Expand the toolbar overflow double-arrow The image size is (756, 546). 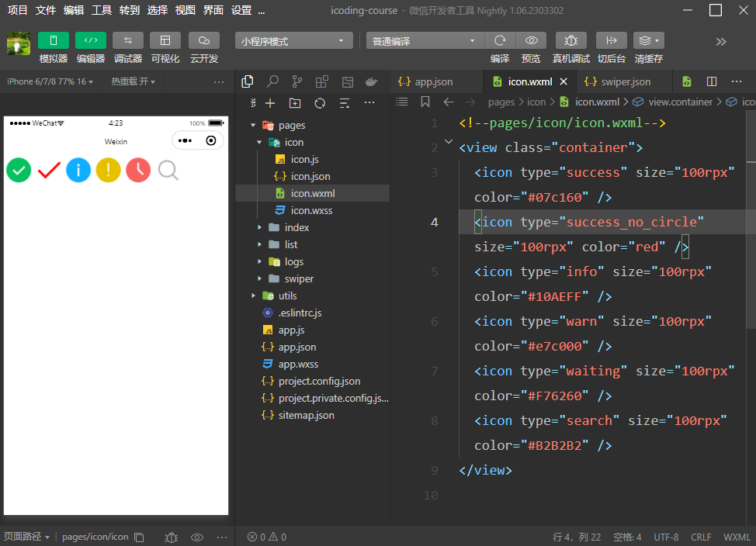(721, 42)
